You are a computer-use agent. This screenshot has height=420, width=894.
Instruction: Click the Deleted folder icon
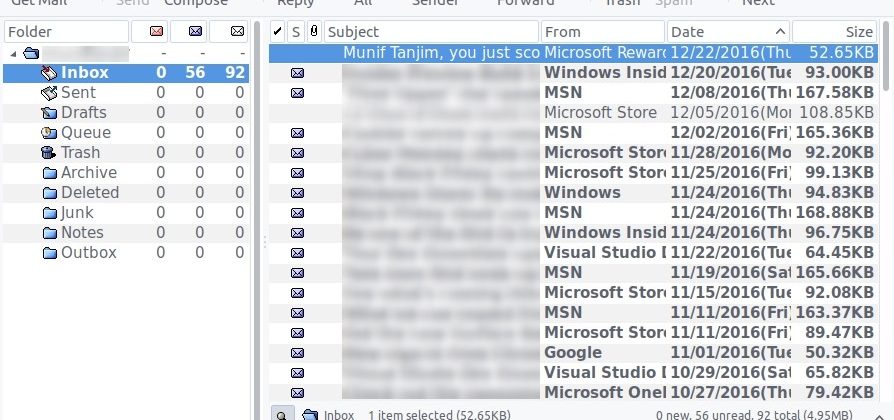click(50, 193)
